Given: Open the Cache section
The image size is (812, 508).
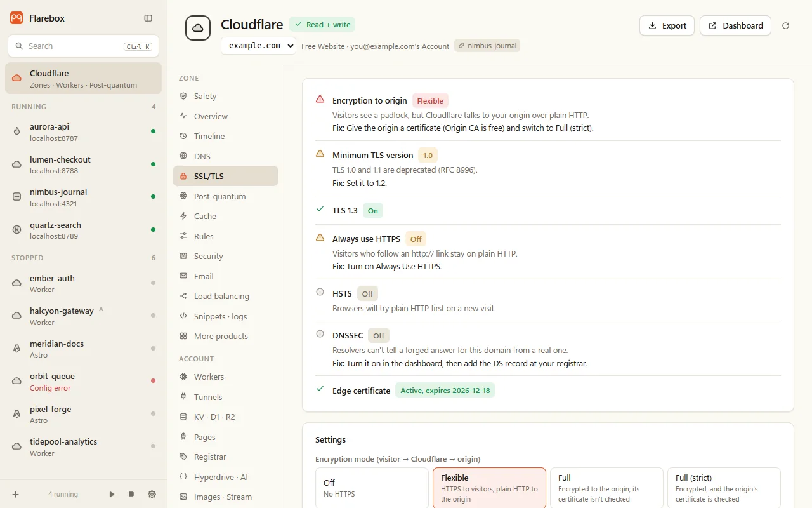Looking at the screenshot, I should pyautogui.click(x=225, y=216).
